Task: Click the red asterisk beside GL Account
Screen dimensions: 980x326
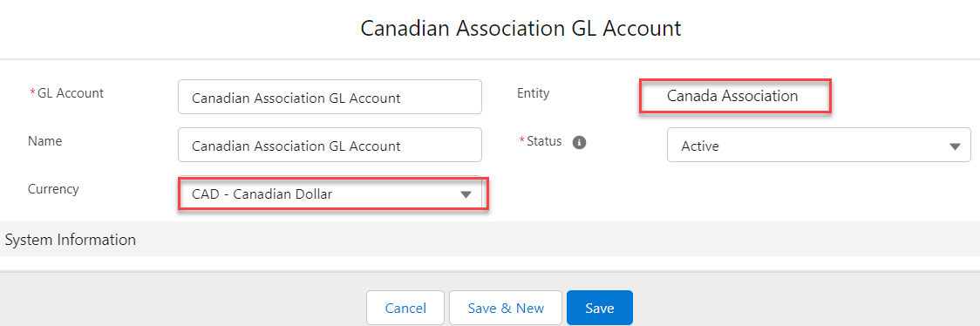Action: click(33, 92)
